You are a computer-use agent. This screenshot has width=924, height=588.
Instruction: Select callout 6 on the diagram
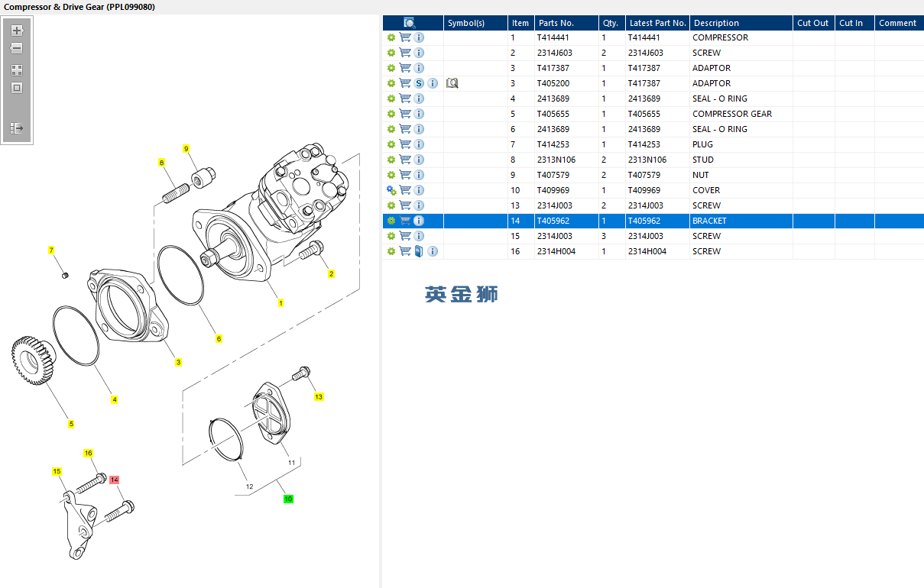click(x=219, y=338)
